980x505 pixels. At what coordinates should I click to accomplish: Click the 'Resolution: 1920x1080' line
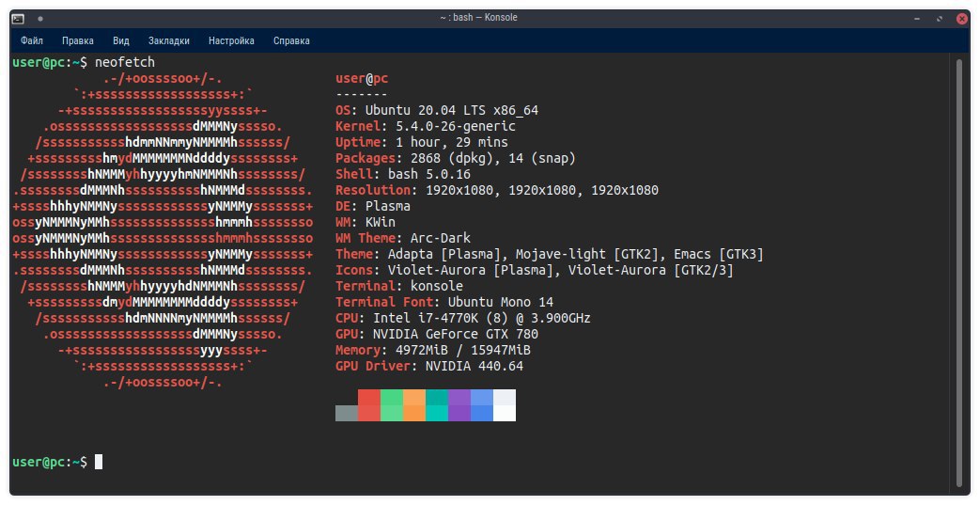click(x=497, y=190)
